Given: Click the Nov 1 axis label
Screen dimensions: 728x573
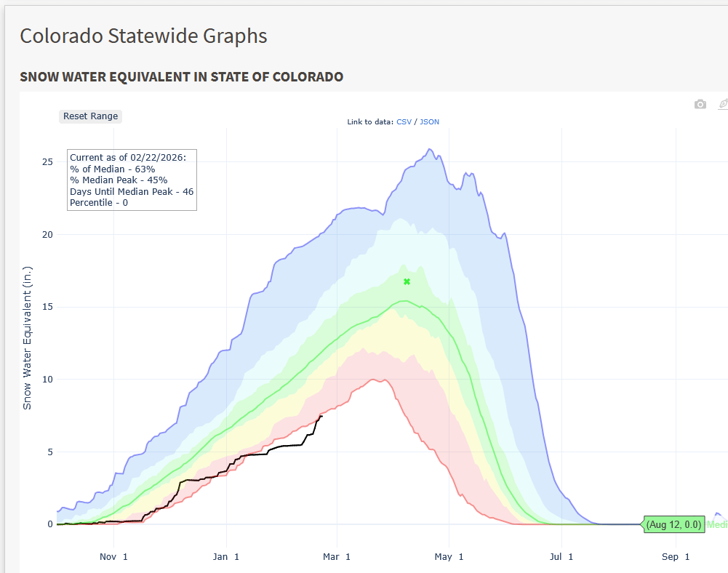Looking at the screenshot, I should click(113, 556).
